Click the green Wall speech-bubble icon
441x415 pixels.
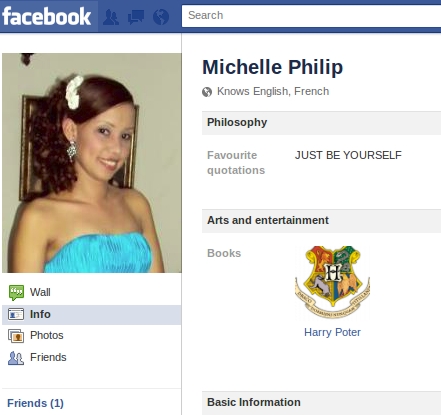pyautogui.click(x=16, y=292)
